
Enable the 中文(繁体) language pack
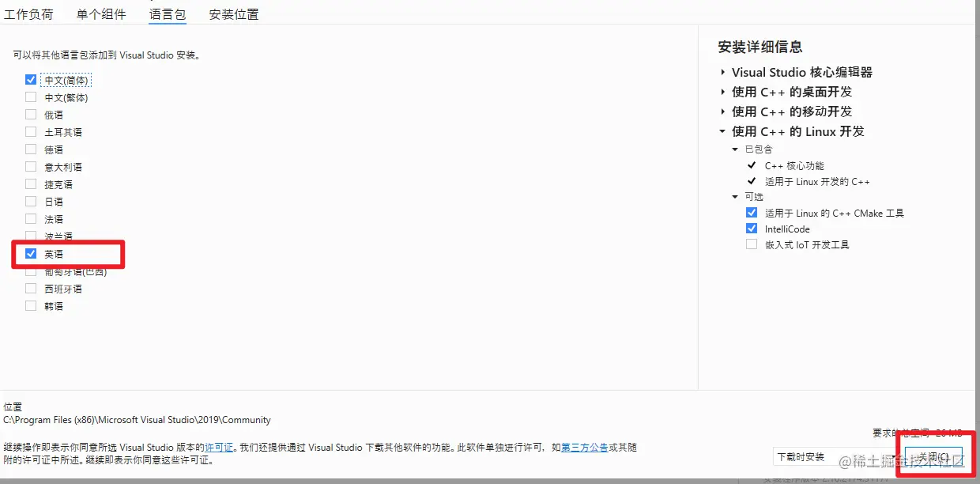point(31,97)
